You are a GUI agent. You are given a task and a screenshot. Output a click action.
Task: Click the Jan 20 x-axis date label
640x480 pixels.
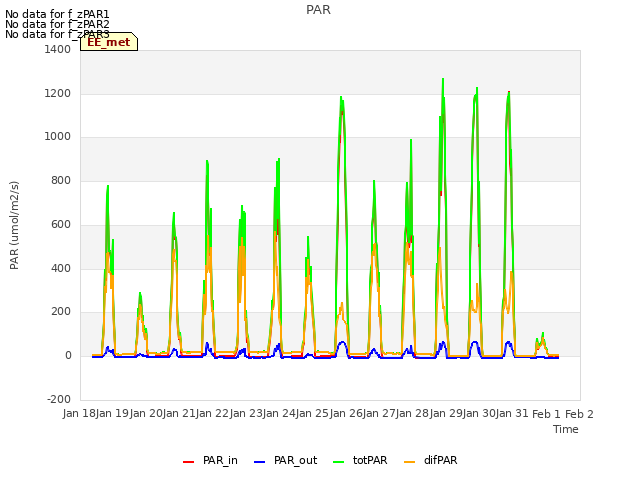coord(146,414)
